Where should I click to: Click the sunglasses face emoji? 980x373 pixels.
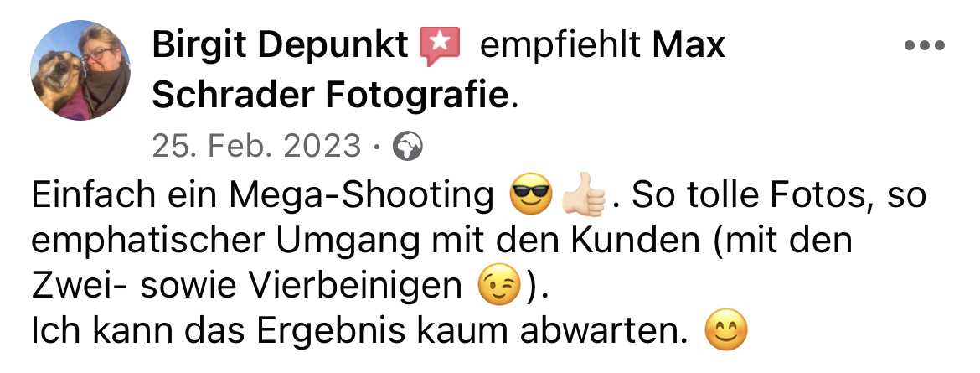[531, 196]
